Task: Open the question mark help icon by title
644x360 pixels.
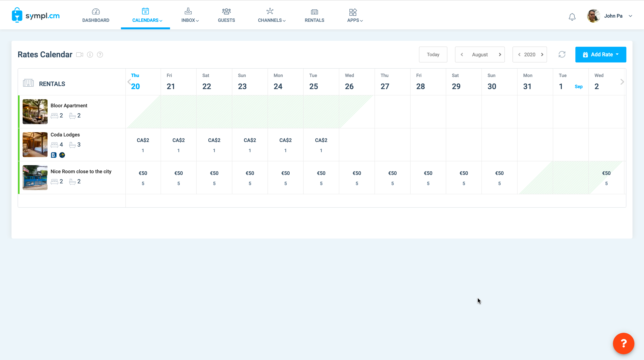Action: point(100,54)
